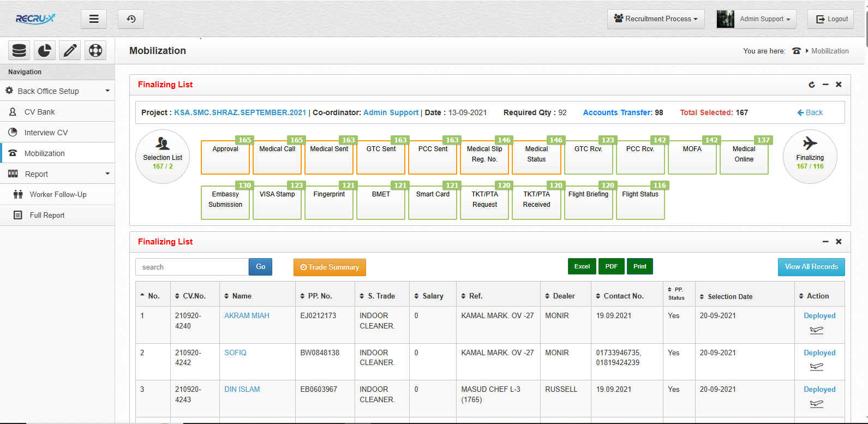The height and width of the screenshot is (424, 868).
Task: Click the search input field
Action: pyautogui.click(x=191, y=267)
